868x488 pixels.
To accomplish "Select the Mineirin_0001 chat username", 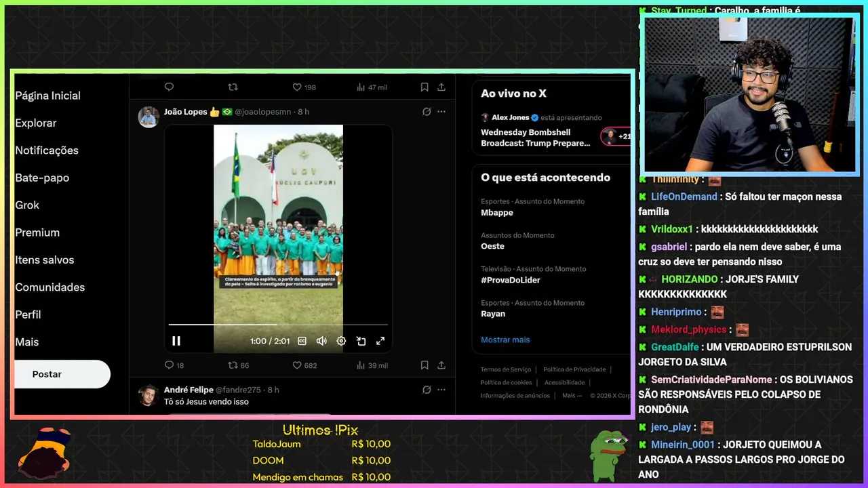I will click(x=683, y=445).
